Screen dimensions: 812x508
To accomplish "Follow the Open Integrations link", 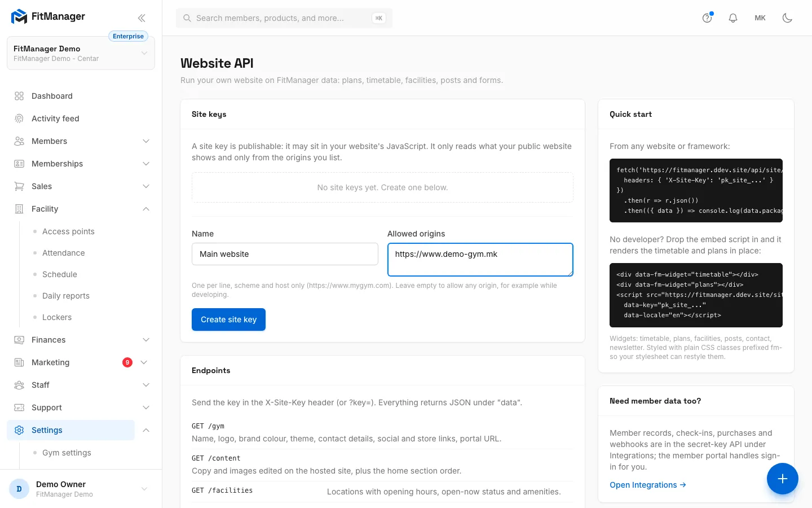I will (648, 485).
